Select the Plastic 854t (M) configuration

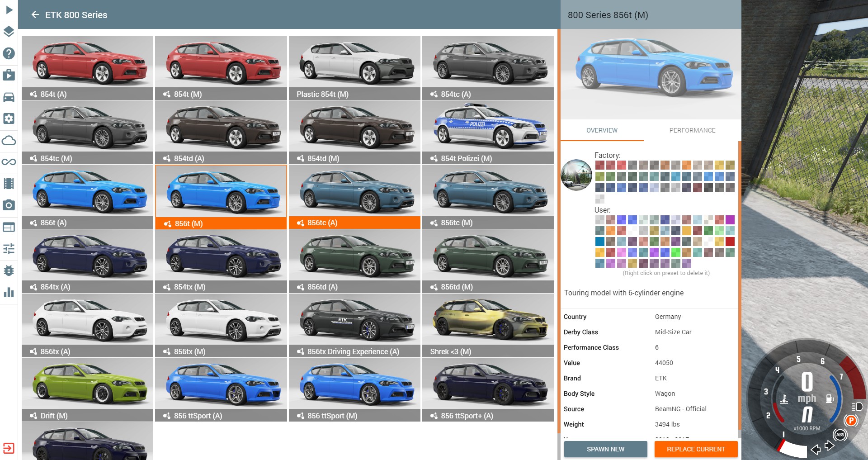[354, 68]
